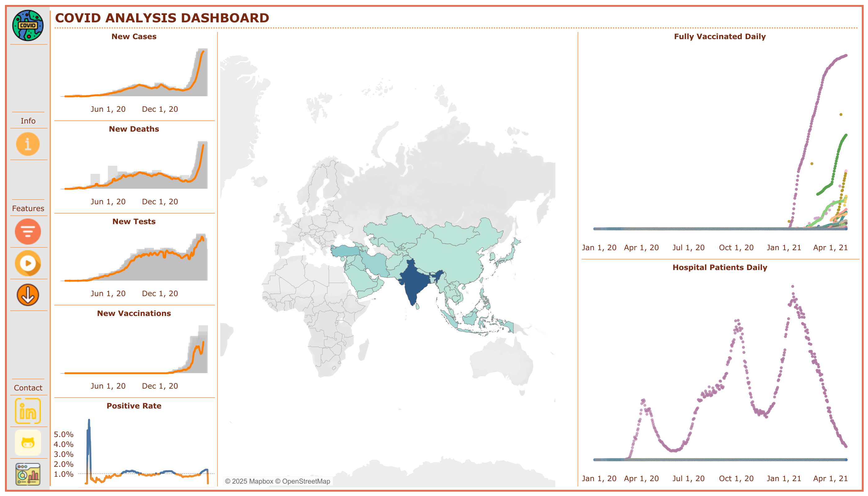Screen dimensions: 868x496
Task: Open the LinkedIn contact icon
Action: tap(28, 411)
